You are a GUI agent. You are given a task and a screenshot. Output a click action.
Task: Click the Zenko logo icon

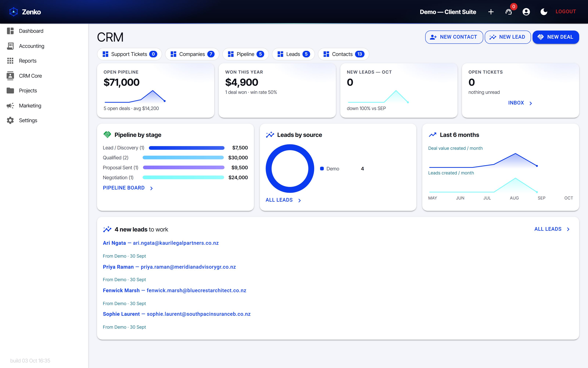pyautogui.click(x=14, y=12)
